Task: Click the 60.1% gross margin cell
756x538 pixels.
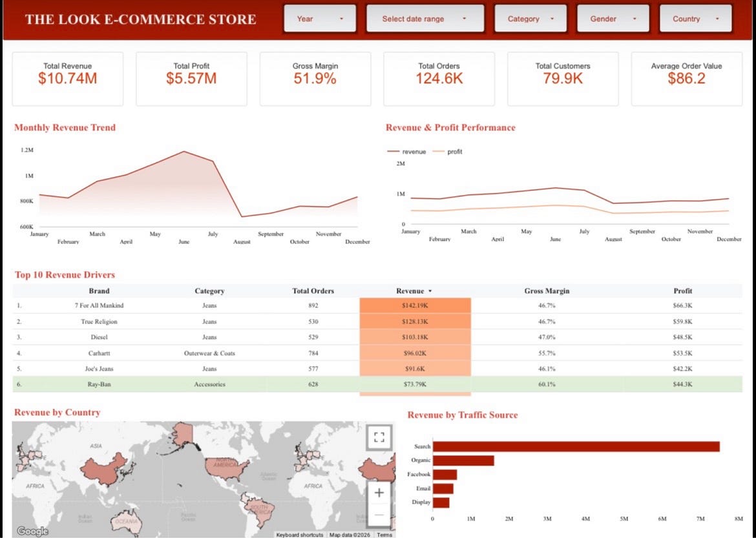Action: click(547, 384)
